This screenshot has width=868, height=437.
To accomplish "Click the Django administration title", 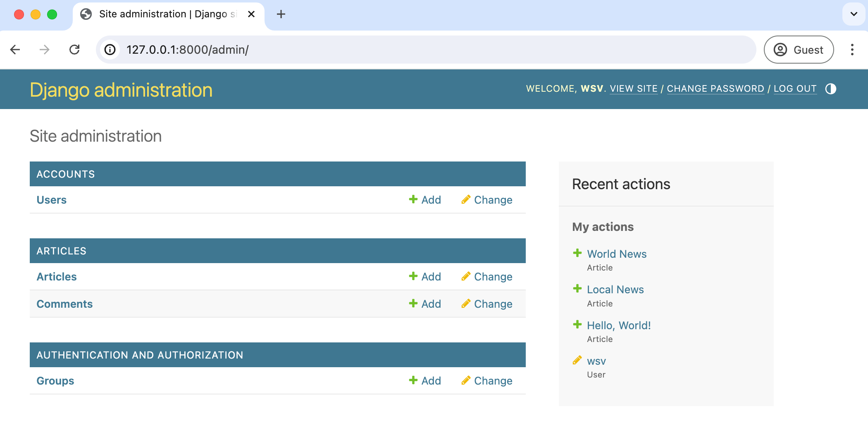I will (121, 90).
